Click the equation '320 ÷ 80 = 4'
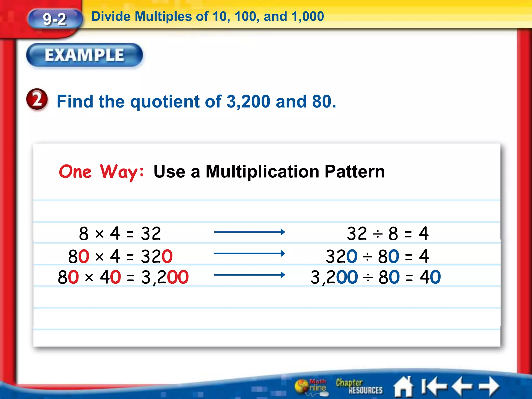The image size is (532, 399). click(x=377, y=256)
